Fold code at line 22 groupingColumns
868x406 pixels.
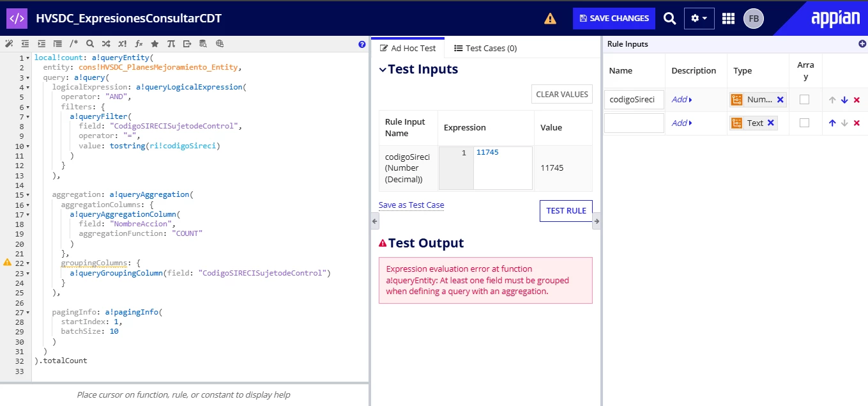pos(28,263)
